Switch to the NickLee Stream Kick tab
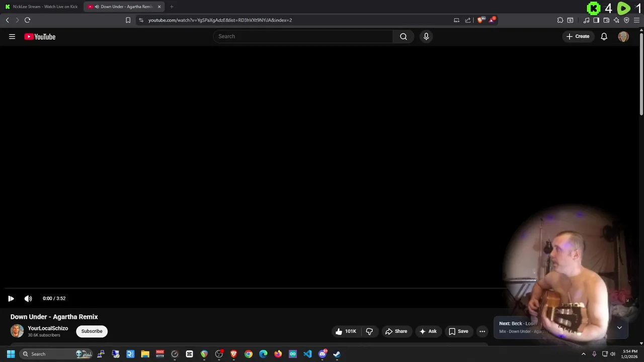This screenshot has height=362, width=644. [41, 7]
